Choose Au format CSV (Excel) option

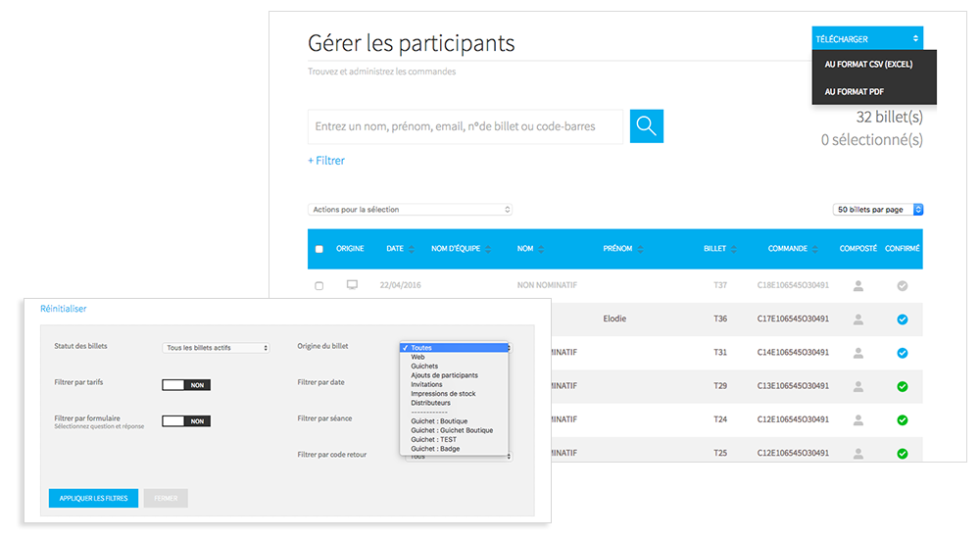point(868,65)
